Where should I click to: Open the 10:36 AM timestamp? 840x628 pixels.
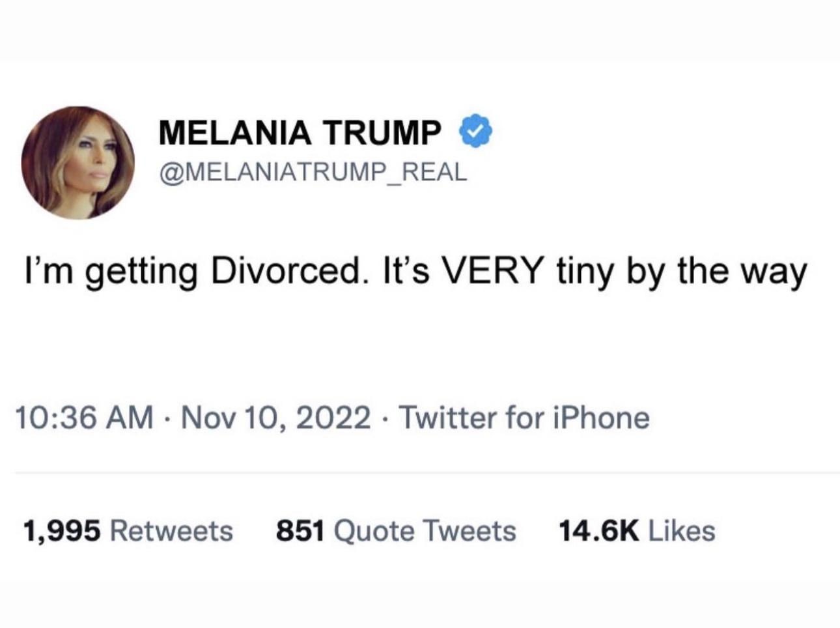coord(83,418)
